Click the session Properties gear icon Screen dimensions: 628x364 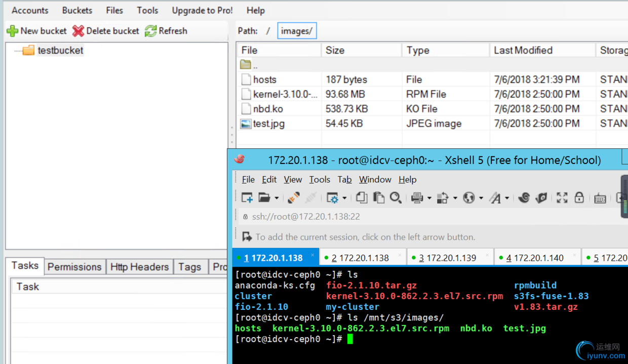pos(333,198)
